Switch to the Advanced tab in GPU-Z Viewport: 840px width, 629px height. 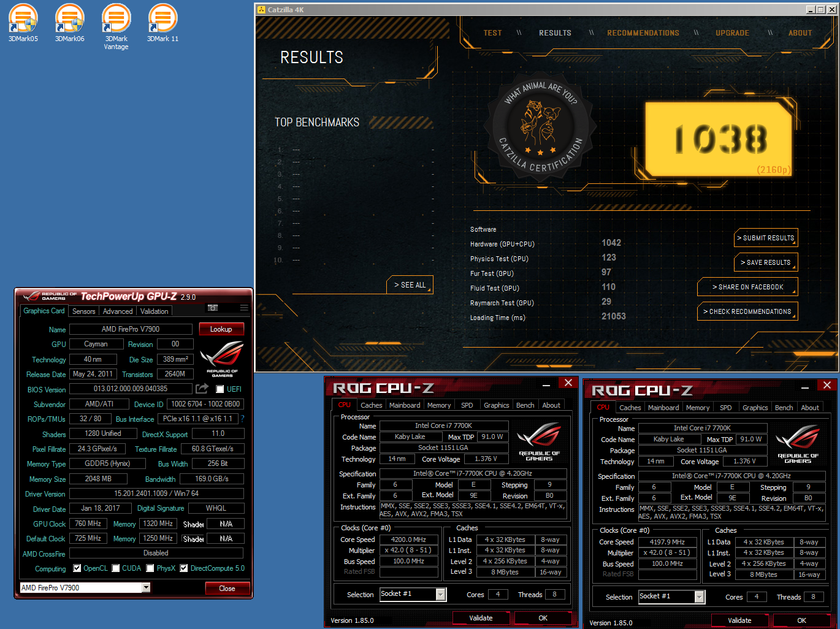(x=118, y=311)
